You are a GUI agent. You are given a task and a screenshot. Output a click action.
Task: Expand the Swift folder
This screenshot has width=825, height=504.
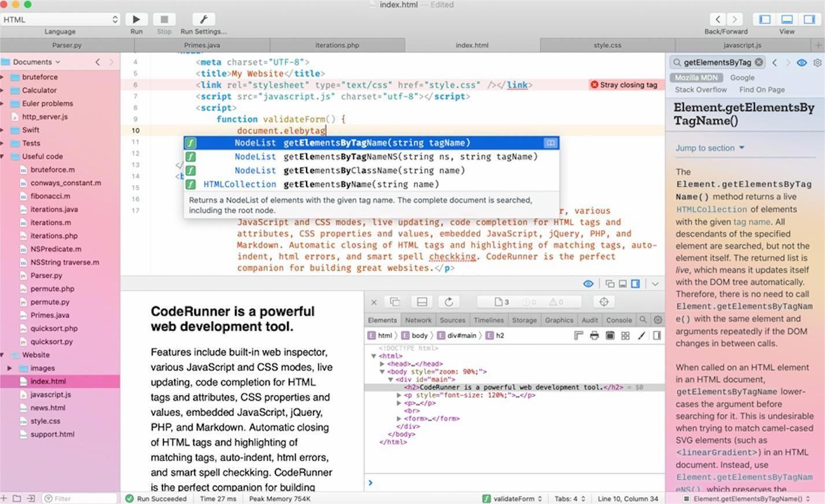pos(2,130)
